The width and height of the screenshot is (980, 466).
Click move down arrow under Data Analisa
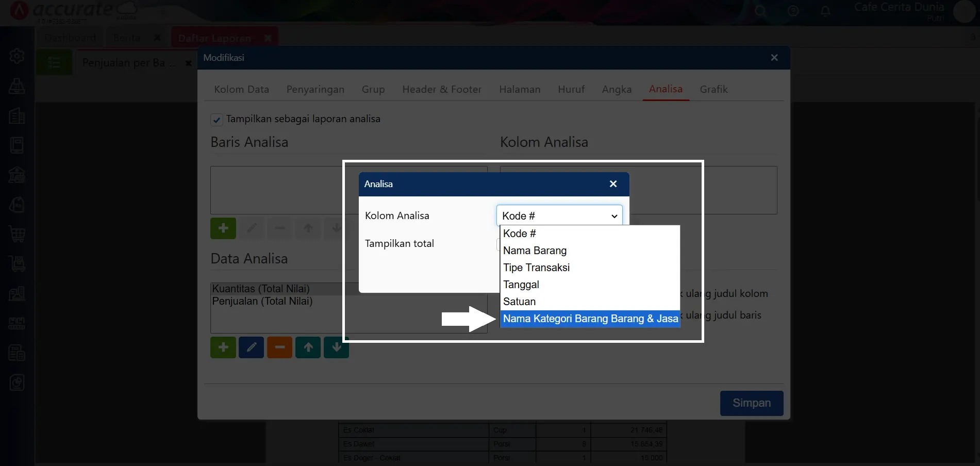(336, 347)
